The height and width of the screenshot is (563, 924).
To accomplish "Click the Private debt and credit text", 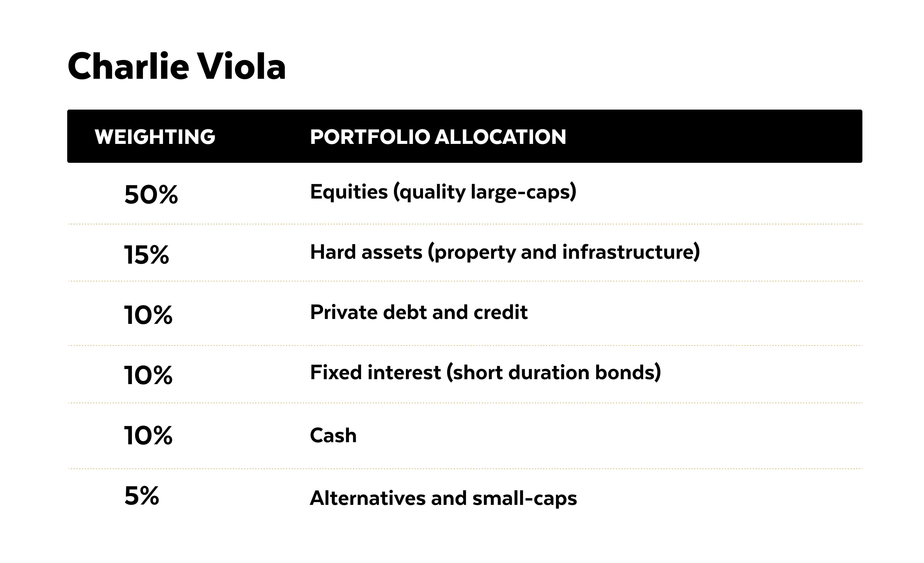I will (419, 312).
